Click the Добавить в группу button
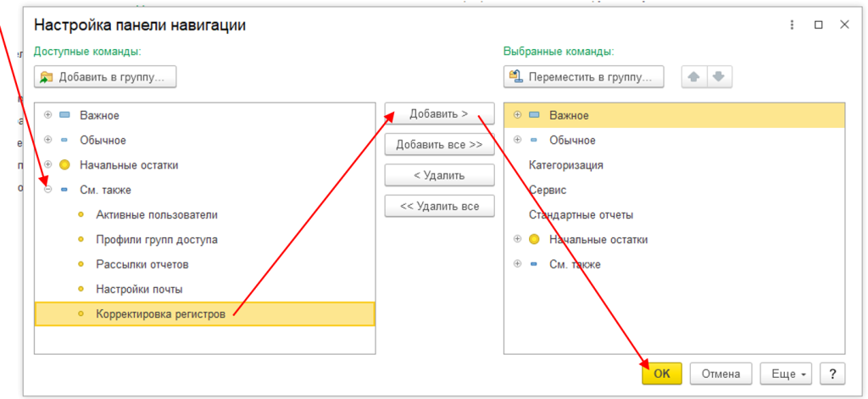Viewport: 868px width, 399px height. click(105, 76)
